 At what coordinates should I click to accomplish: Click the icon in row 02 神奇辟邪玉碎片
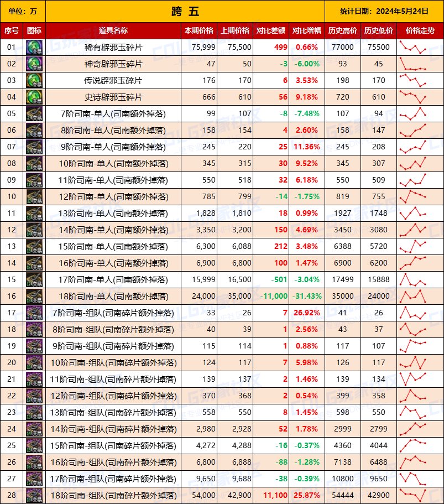pyautogui.click(x=34, y=64)
